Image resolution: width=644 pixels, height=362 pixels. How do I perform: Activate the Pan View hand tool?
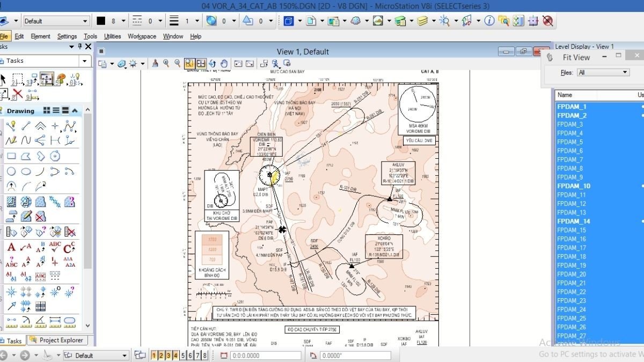[224, 63]
